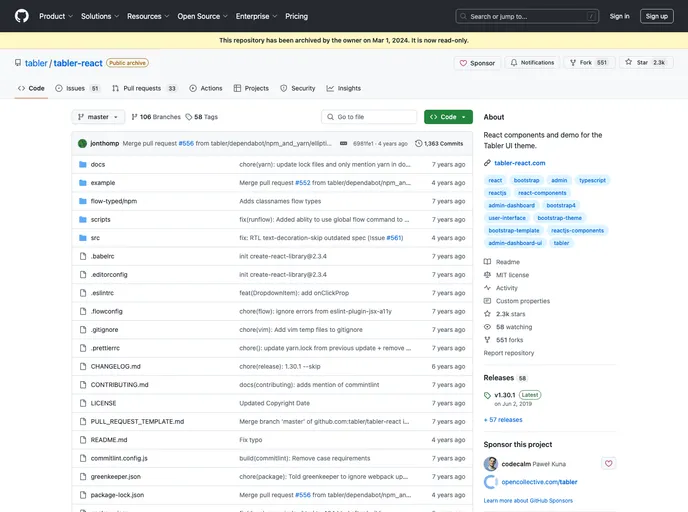Switch to the Issues tab
This screenshot has height=512, width=688.
(77, 88)
